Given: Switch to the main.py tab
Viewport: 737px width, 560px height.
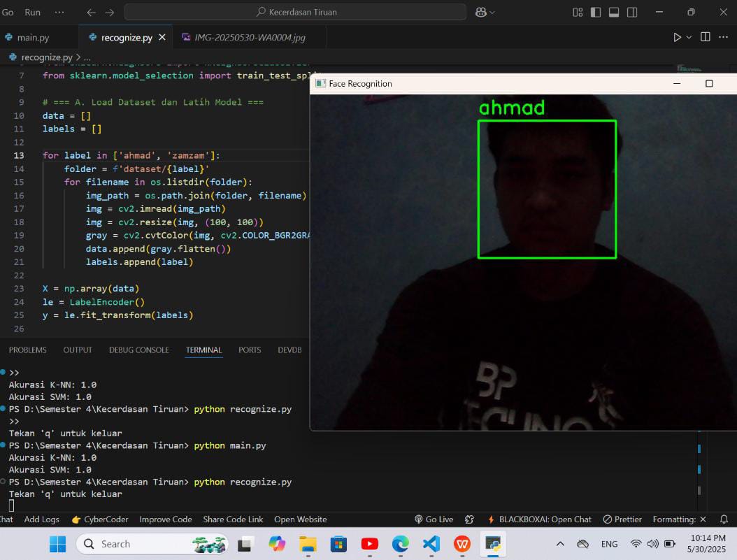Looking at the screenshot, I should pyautogui.click(x=33, y=38).
